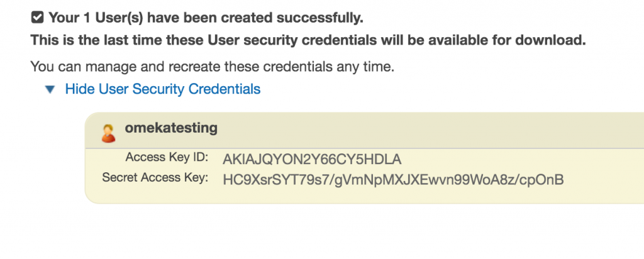Select the omekatesting username heading
The height and width of the screenshot is (259, 644).
(x=171, y=128)
